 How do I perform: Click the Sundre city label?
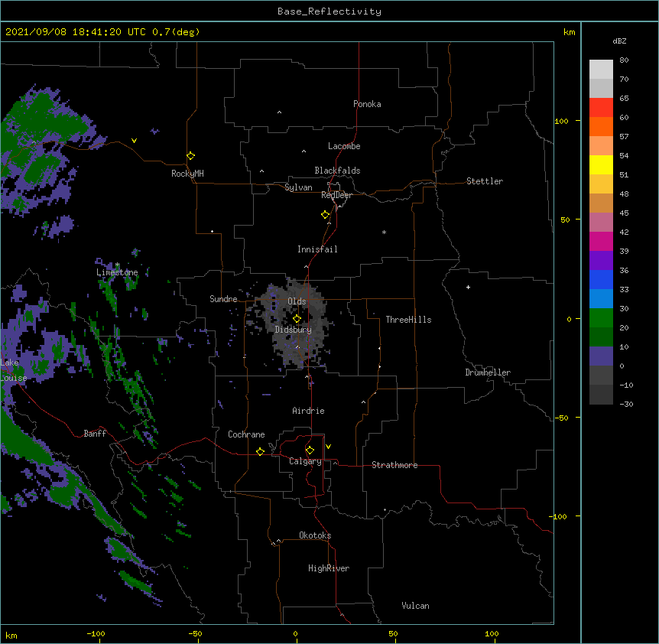click(223, 299)
